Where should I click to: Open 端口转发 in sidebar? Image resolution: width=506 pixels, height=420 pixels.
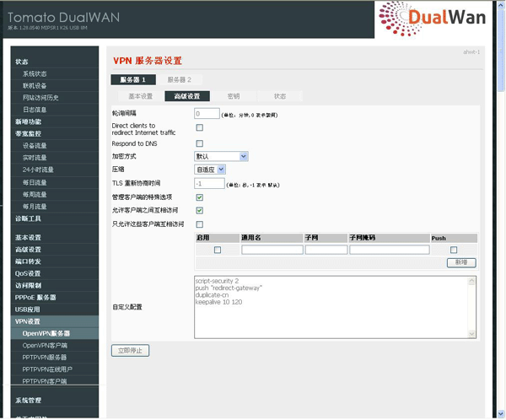click(x=29, y=261)
